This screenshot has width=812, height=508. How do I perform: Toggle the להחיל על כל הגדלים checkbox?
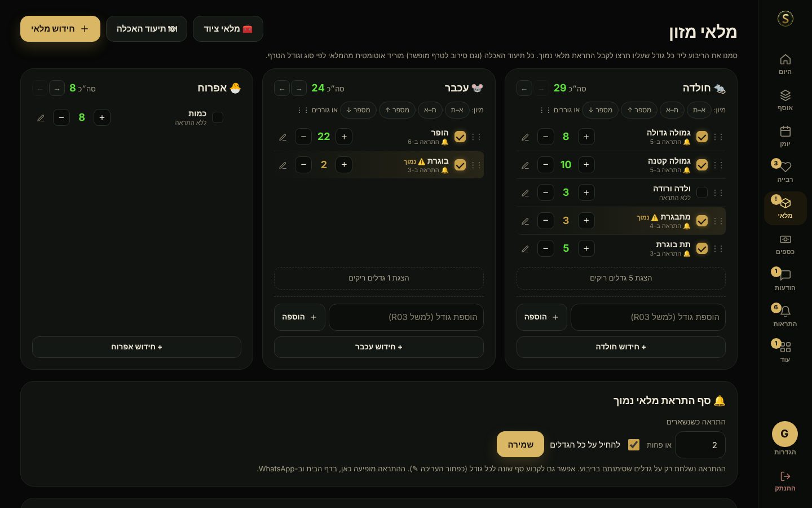point(634,445)
